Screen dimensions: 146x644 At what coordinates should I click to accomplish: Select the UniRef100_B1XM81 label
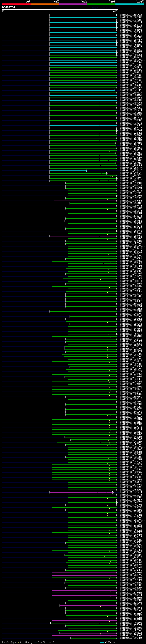131,183
